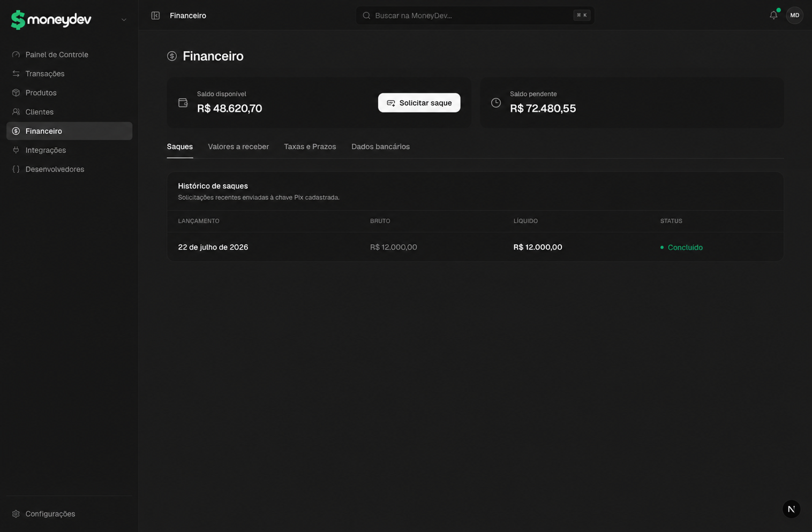Image resolution: width=812 pixels, height=532 pixels.
Task: Click the Painel de Controle gauge icon
Action: 16,55
